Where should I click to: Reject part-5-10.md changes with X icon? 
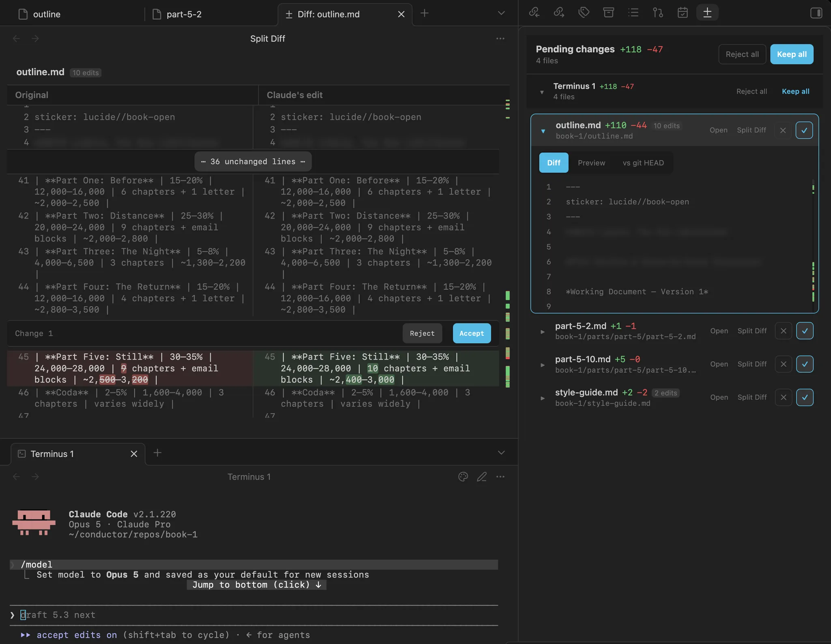pos(784,364)
